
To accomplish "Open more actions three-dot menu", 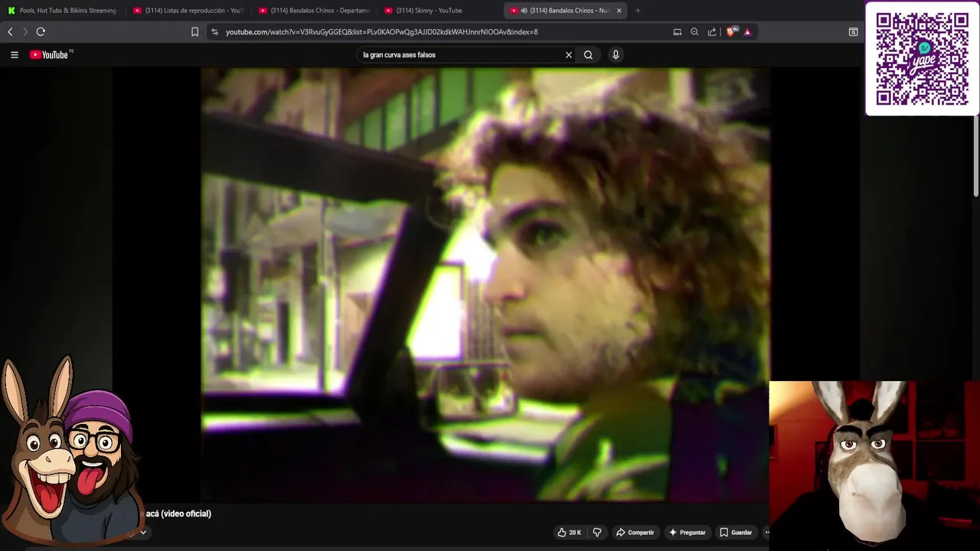I will (x=766, y=533).
